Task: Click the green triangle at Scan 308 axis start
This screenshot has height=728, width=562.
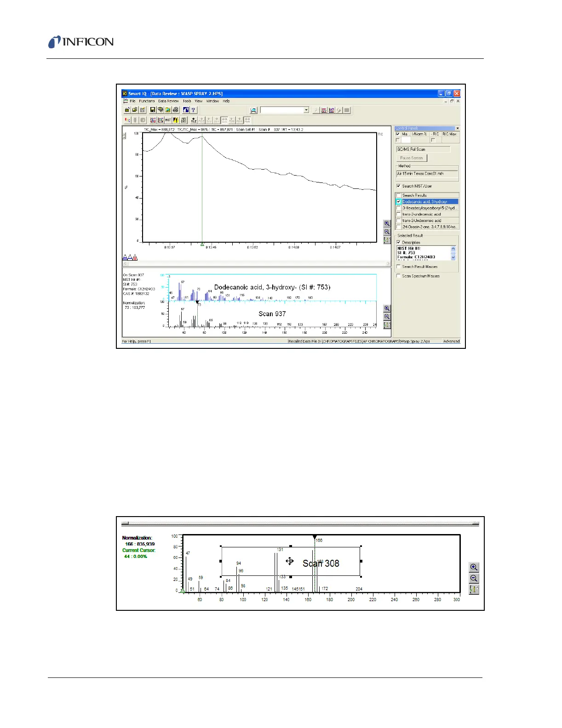Action: [183, 591]
